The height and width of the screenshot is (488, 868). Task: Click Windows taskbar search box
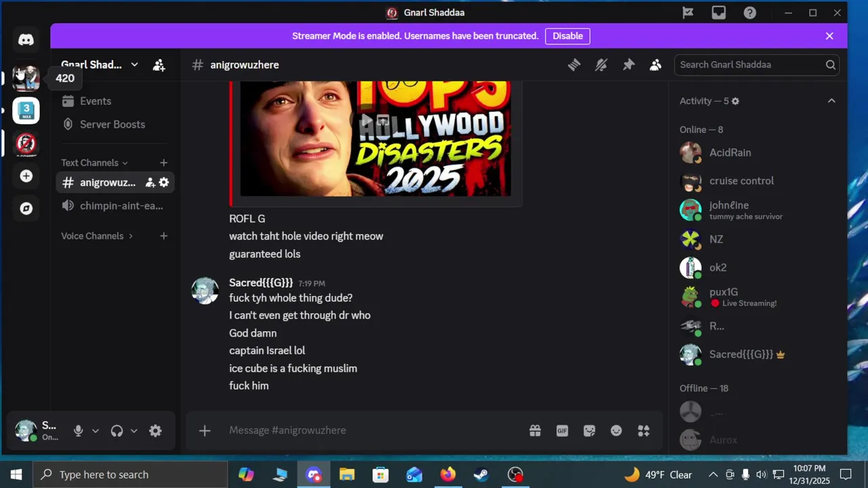point(130,474)
